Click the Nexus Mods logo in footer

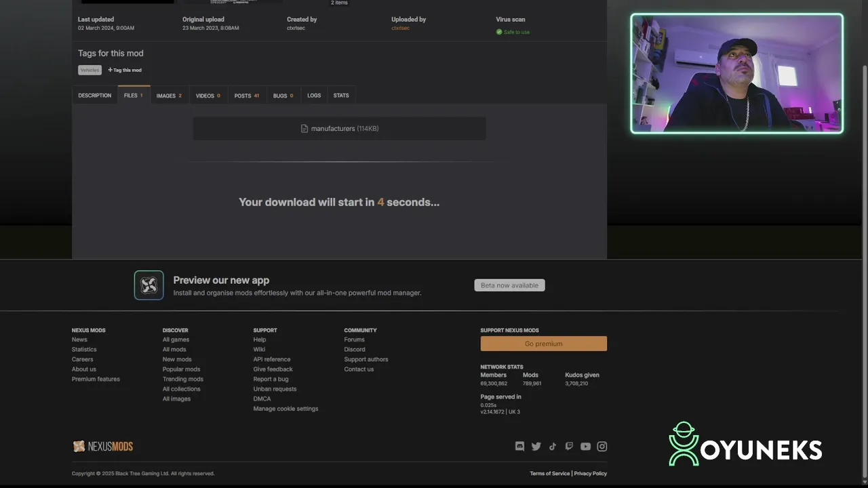tap(102, 446)
